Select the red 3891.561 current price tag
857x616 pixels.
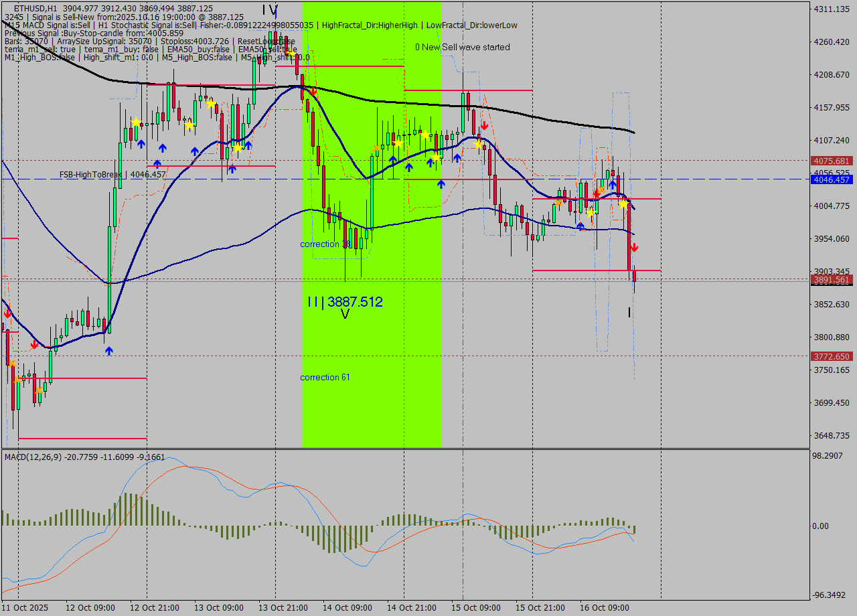pos(831,279)
